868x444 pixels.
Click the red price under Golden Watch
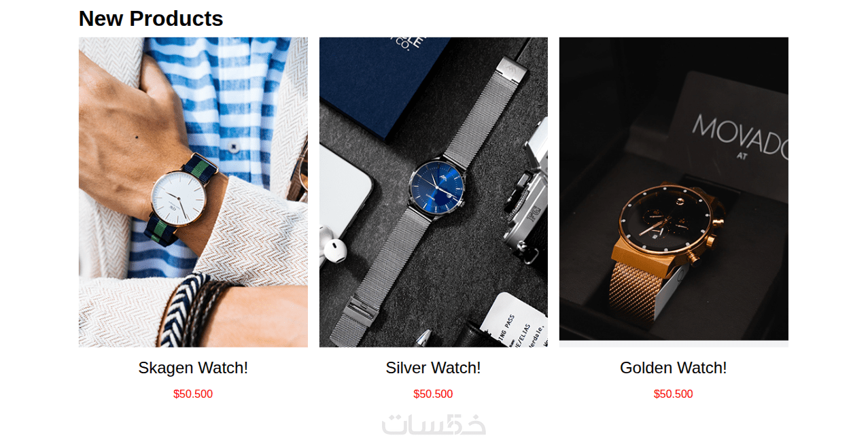[x=674, y=394]
